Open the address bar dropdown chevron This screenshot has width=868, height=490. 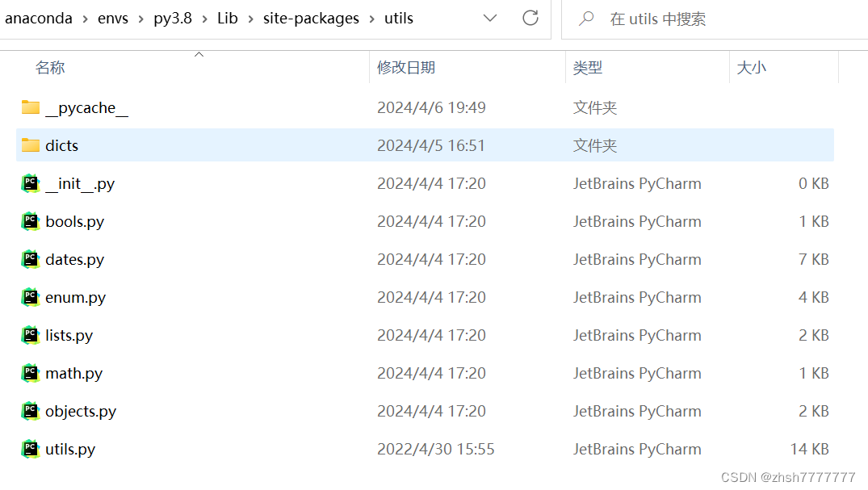(x=490, y=18)
